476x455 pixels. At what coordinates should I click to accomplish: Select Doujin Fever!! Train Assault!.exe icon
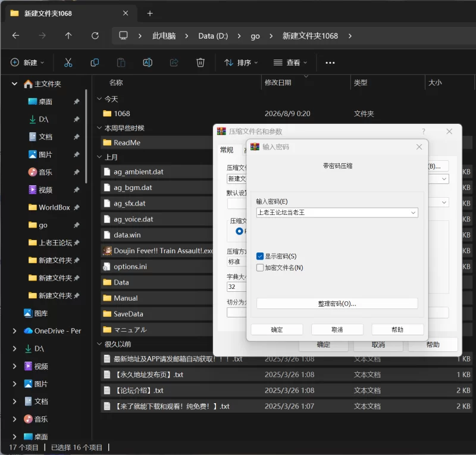pos(107,251)
